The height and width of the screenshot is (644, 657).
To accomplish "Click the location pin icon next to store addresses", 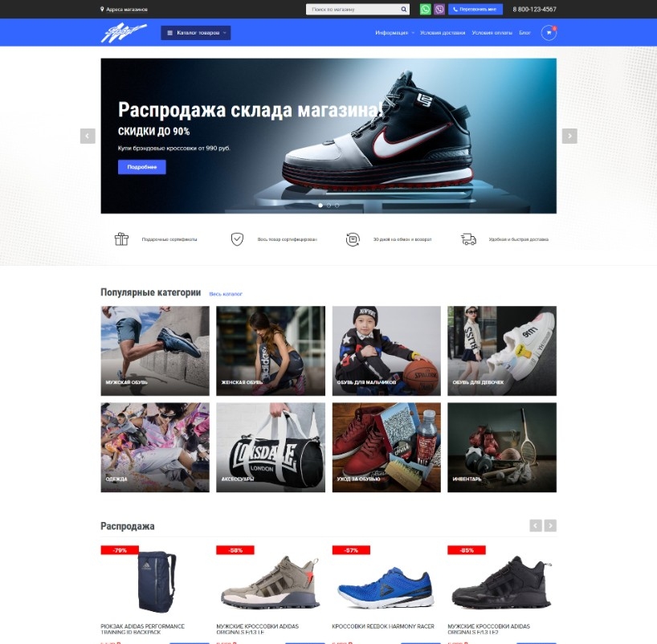I will pos(102,9).
